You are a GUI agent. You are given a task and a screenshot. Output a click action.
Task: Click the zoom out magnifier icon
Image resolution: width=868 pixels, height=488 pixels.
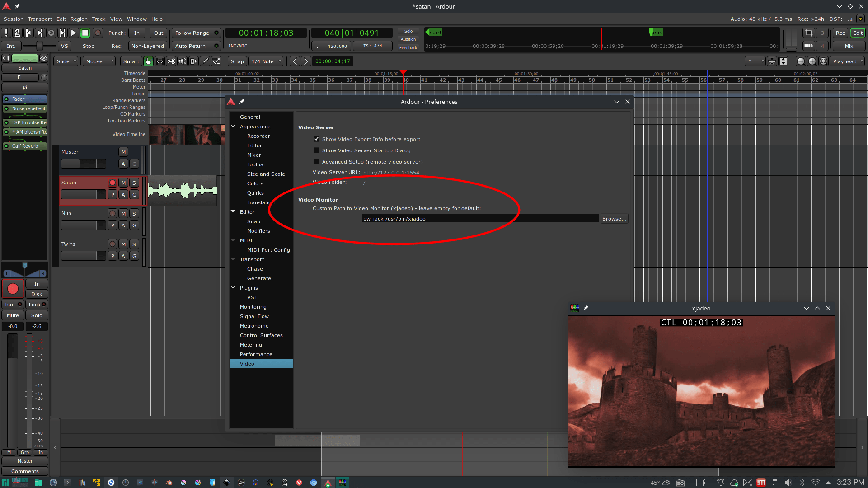(x=801, y=61)
